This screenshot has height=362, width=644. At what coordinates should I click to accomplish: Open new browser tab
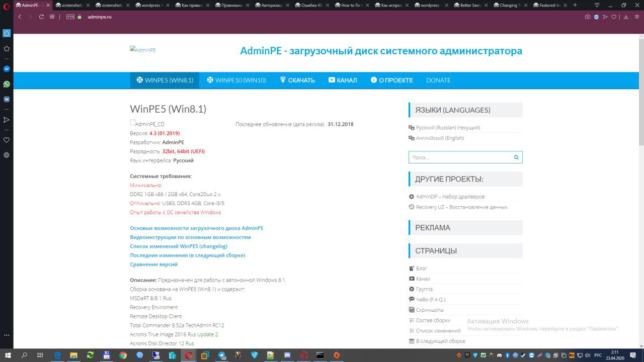point(575,5)
